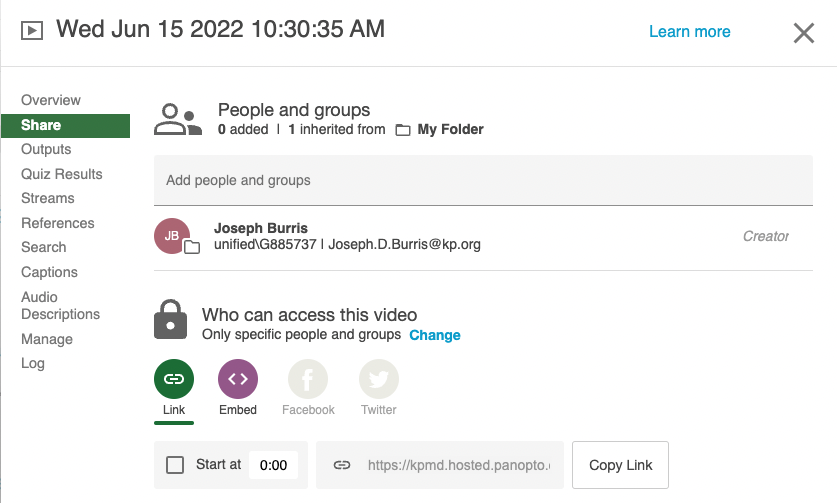Viewport: 837px width, 503px height.
Task: Click the purple Embed code icon
Action: [x=238, y=379]
